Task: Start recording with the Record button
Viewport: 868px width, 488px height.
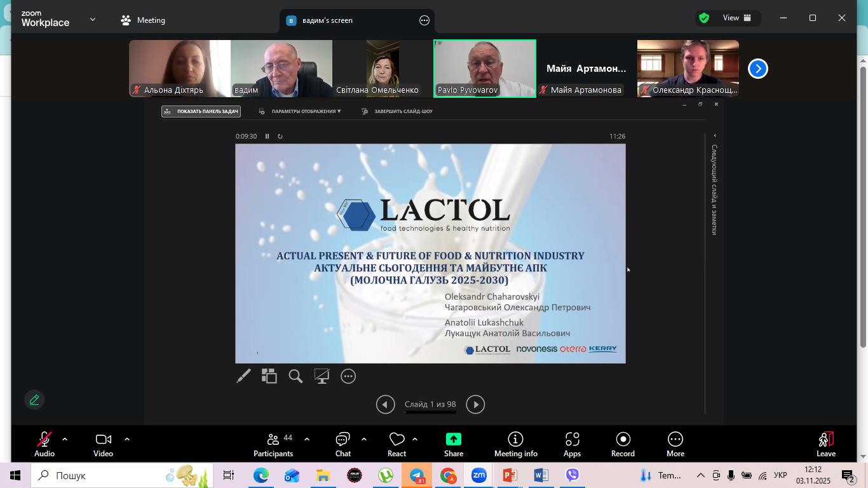Action: [x=623, y=444]
